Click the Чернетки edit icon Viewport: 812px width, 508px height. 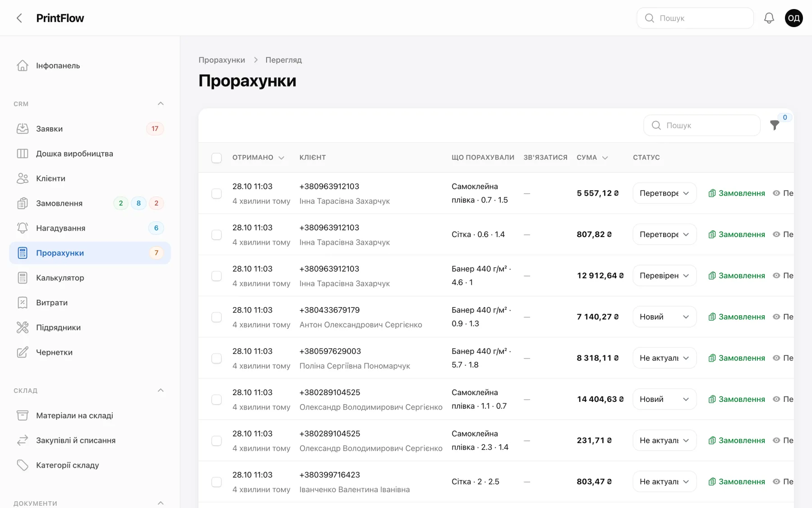click(x=23, y=352)
